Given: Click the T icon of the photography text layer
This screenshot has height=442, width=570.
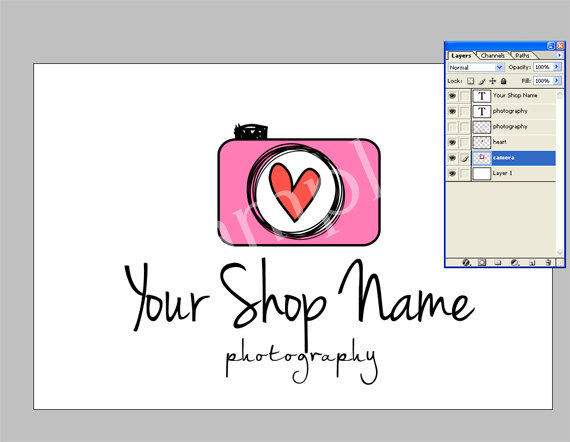Looking at the screenshot, I should point(482,111).
